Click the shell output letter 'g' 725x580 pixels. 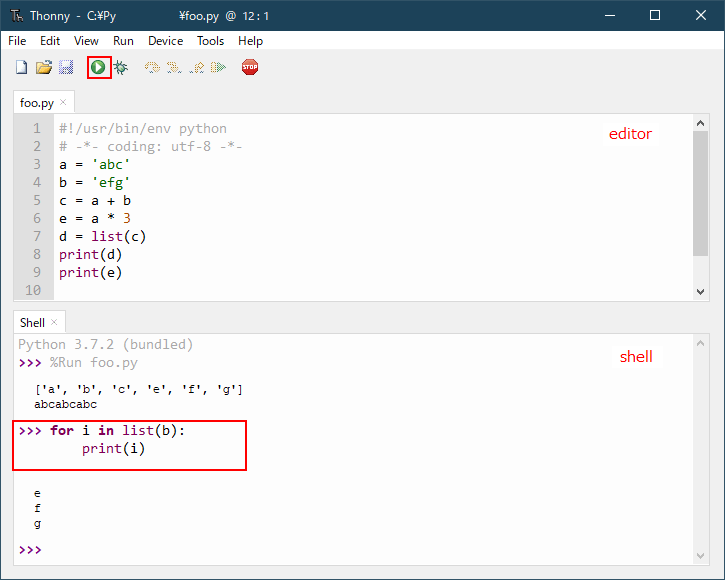click(x=37, y=524)
